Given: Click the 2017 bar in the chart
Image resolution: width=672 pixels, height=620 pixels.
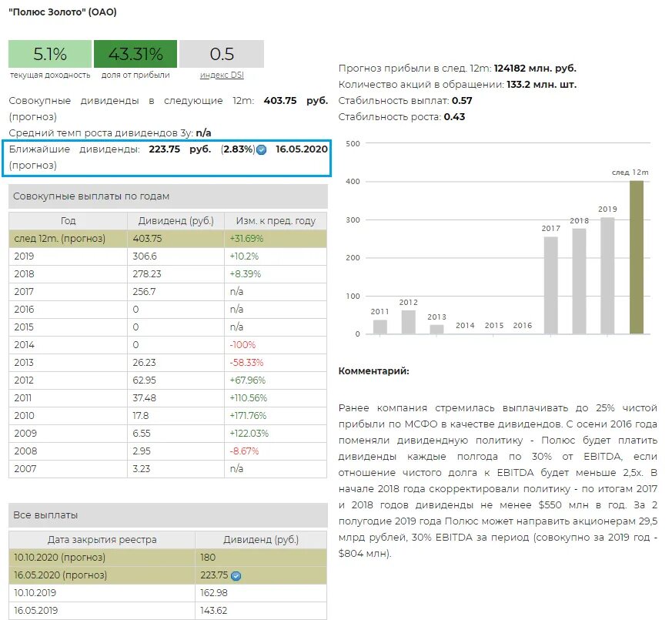Looking at the screenshot, I should [x=550, y=285].
